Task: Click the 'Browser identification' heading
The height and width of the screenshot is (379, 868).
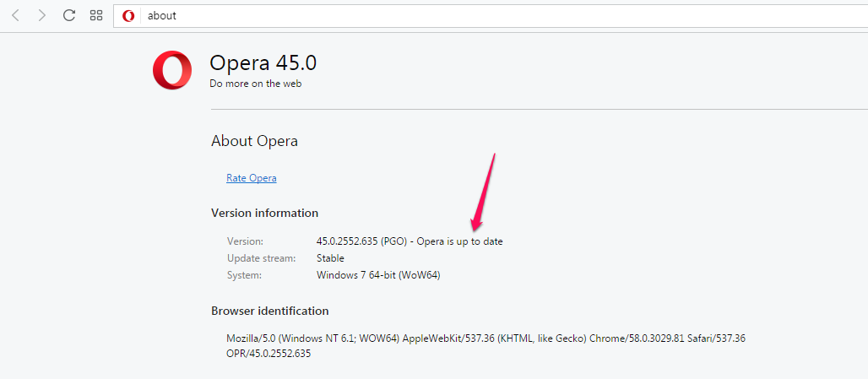Action: pos(270,311)
